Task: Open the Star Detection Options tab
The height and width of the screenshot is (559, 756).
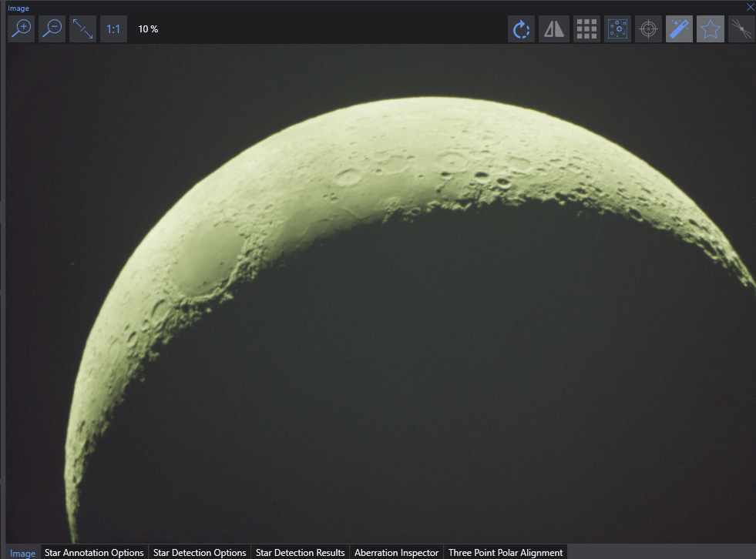Action: coord(200,553)
